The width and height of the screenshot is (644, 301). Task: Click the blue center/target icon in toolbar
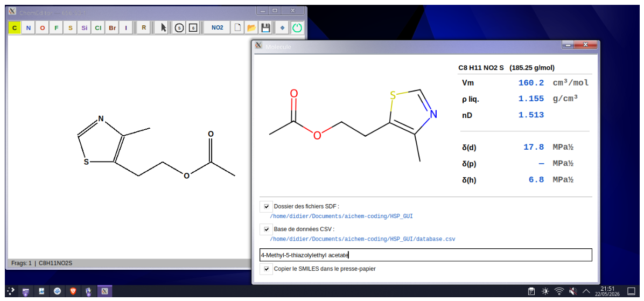pyautogui.click(x=282, y=28)
